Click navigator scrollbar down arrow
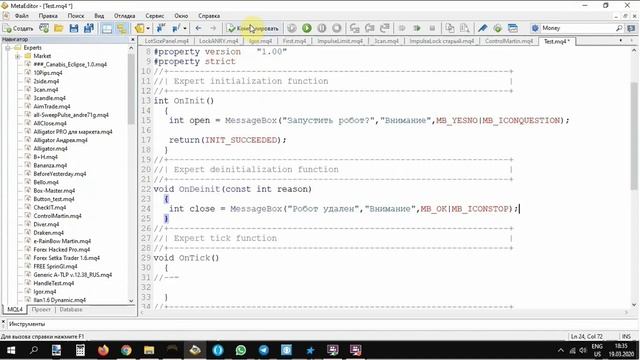The height and width of the screenshot is (360, 640). (131, 301)
